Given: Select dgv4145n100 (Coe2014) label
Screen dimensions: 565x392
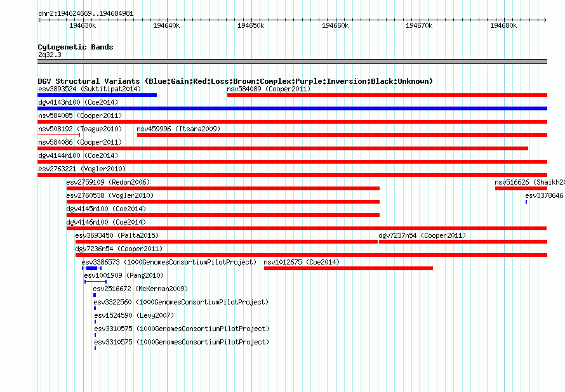Looking at the screenshot, I should point(106,209).
